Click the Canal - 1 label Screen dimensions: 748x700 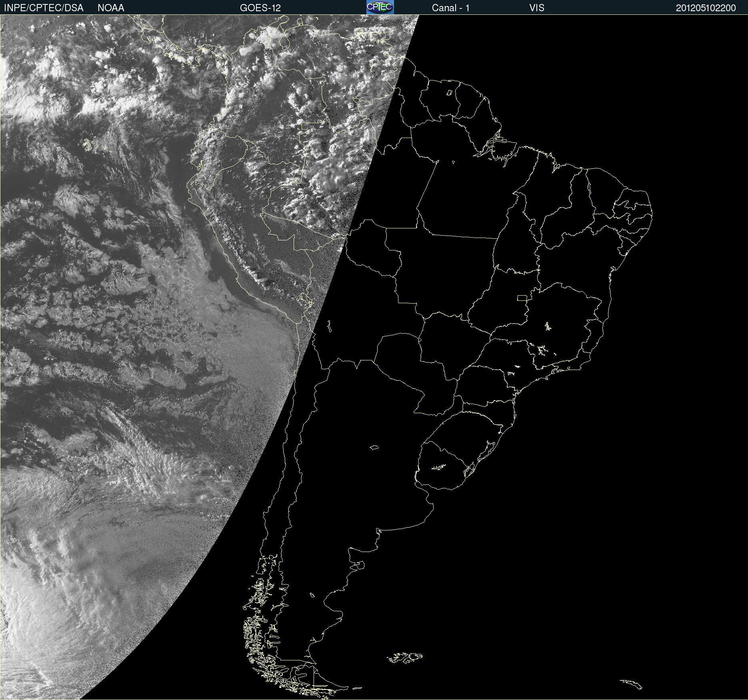click(451, 8)
